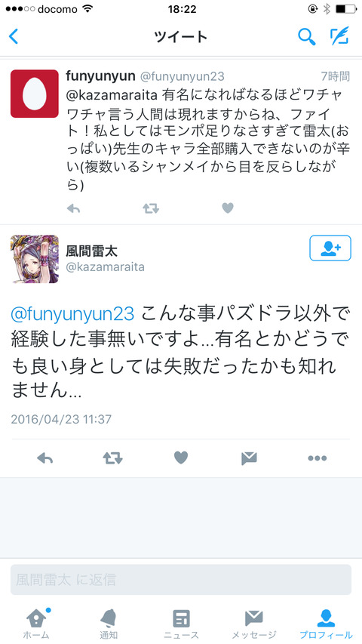362x644 pixels.
Task: Tap the 風間雷太 に返信 reply field
Action: tap(181, 580)
